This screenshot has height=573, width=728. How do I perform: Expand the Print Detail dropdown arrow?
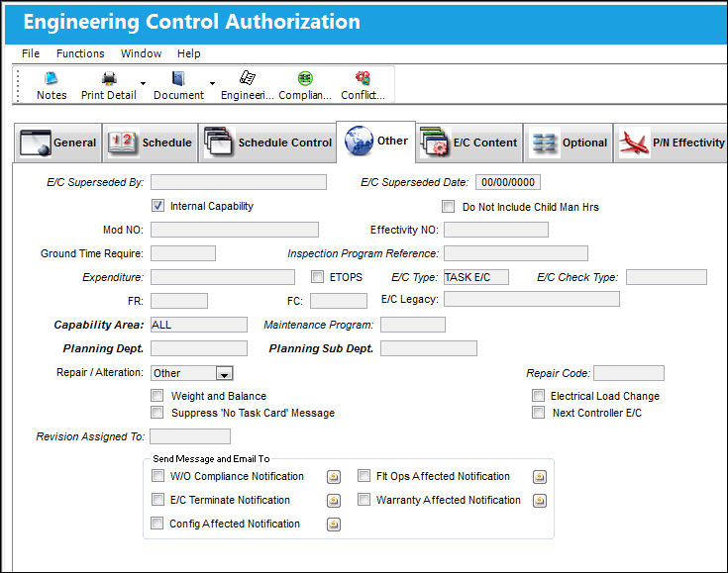pos(143,83)
